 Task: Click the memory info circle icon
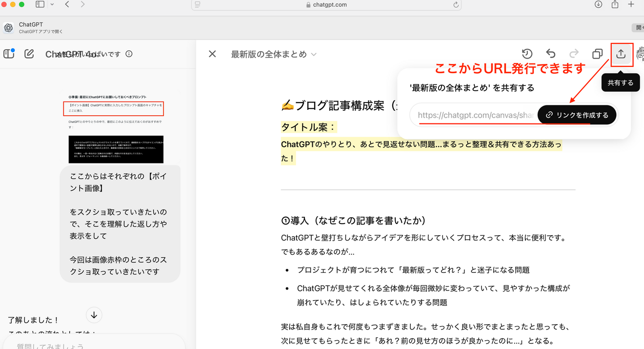click(129, 54)
